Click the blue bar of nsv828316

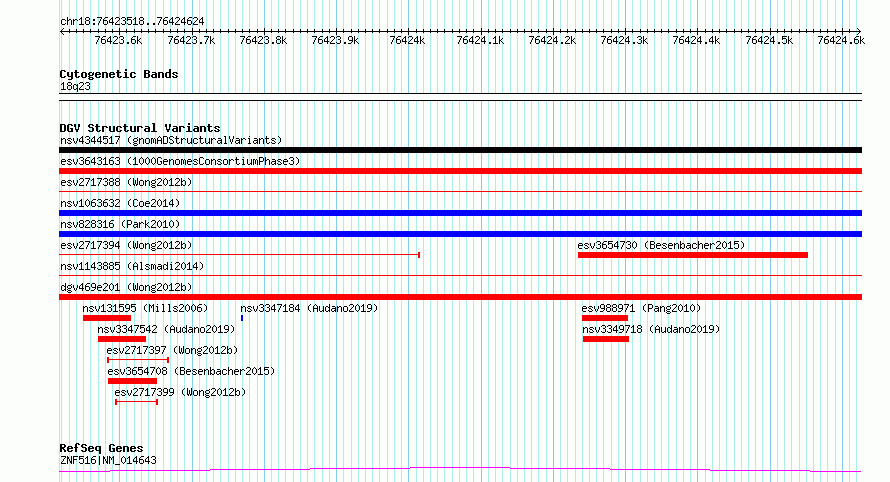(x=460, y=234)
